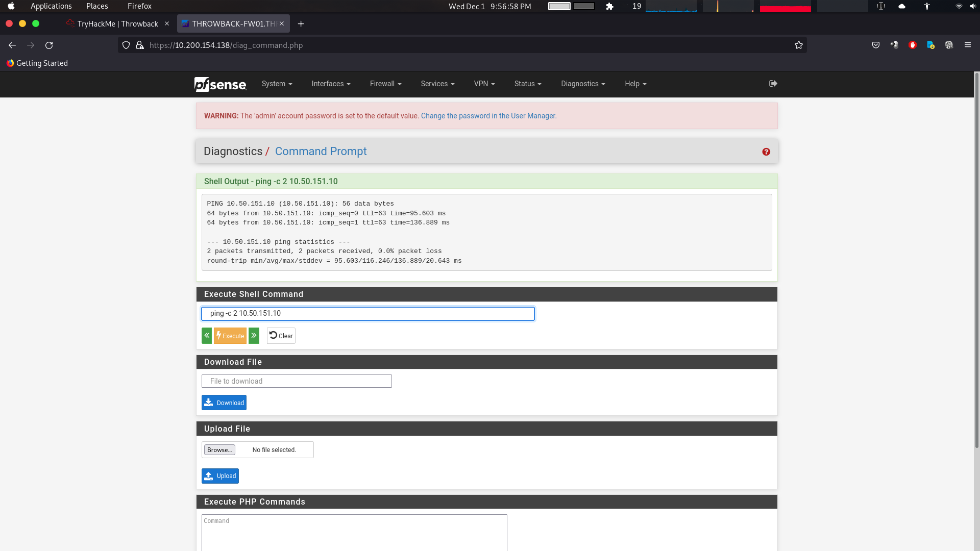Viewport: 980px width, 551px height.
Task: Open the red help question mark icon
Action: [766, 152]
